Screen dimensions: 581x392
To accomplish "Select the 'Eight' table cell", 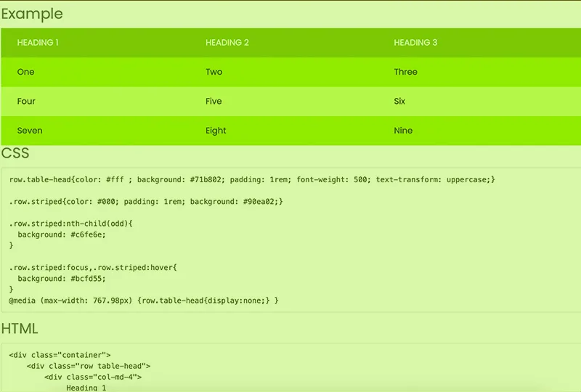I will pos(216,131).
